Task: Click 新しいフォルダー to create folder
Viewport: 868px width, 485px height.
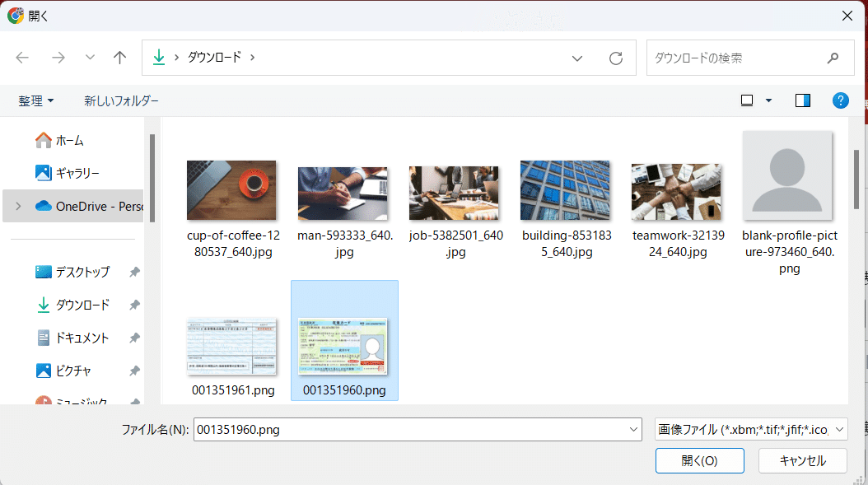Action: coord(121,100)
